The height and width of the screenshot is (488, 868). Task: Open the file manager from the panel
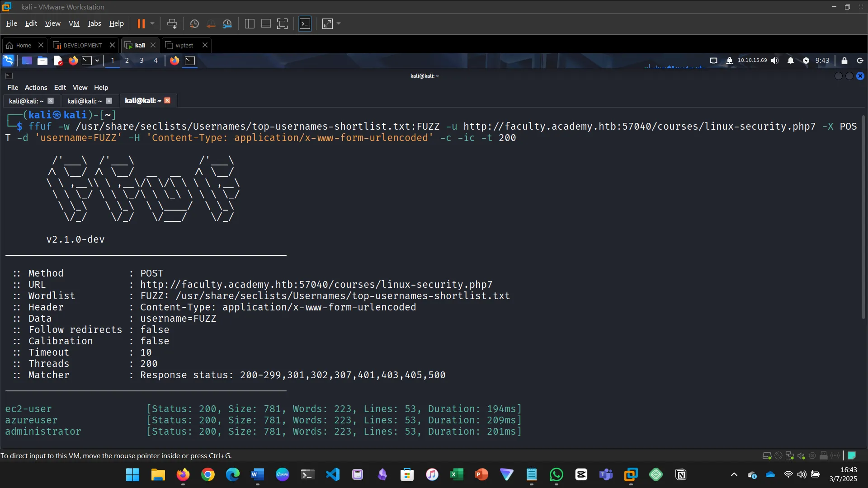42,60
